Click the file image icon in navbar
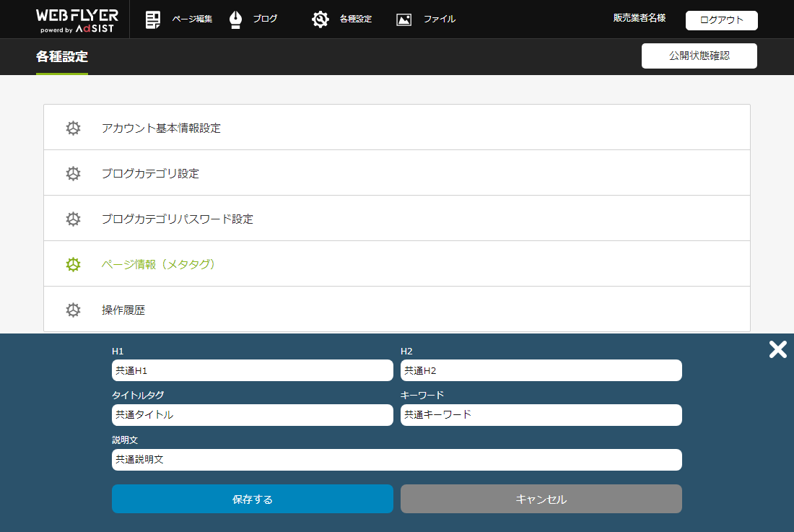 (x=404, y=19)
